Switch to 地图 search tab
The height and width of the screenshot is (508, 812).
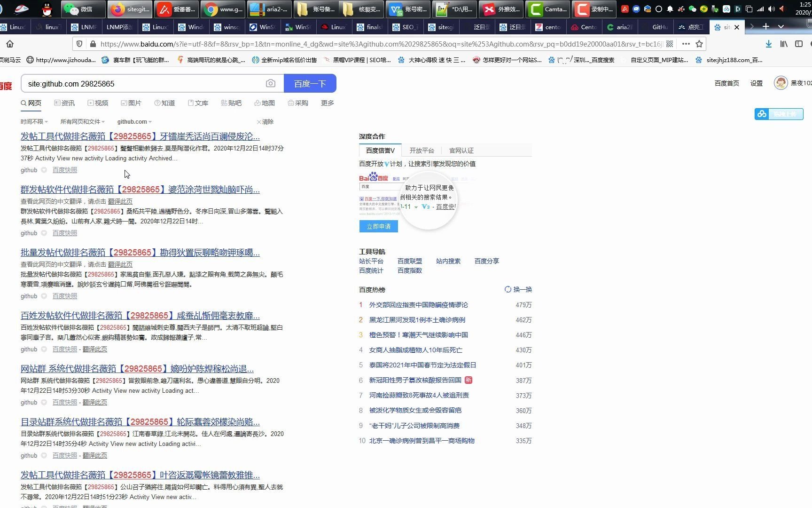coord(265,103)
